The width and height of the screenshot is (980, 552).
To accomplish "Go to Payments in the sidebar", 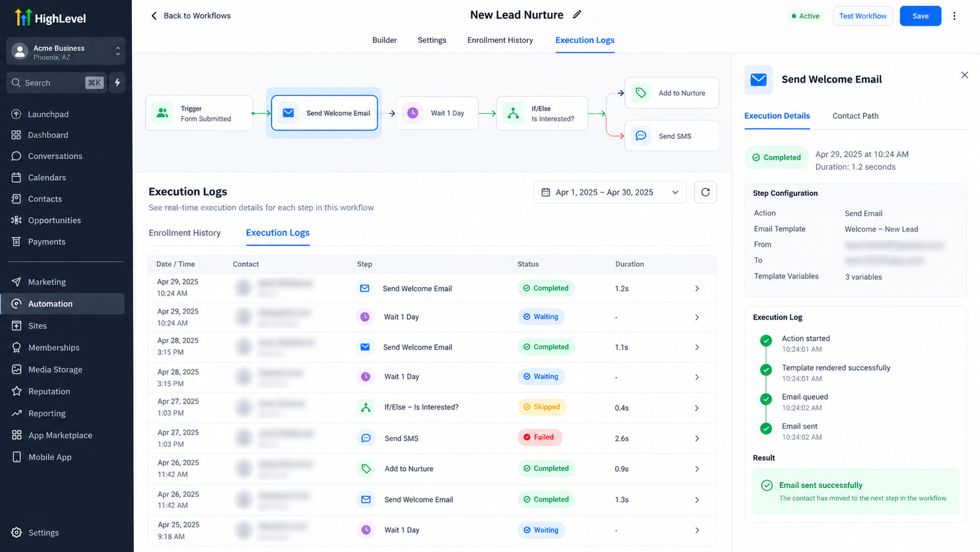I will click(47, 242).
